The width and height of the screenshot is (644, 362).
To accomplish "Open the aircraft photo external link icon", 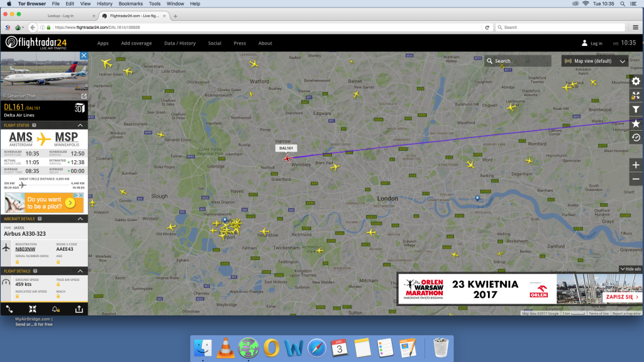I will (84, 96).
